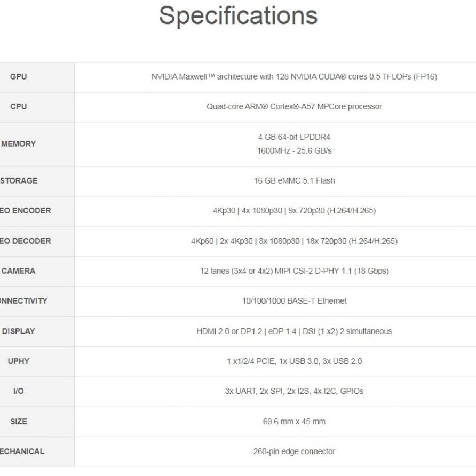This screenshot has height=476, width=476.
Task: Click the GPU row label
Action: [x=18, y=77]
